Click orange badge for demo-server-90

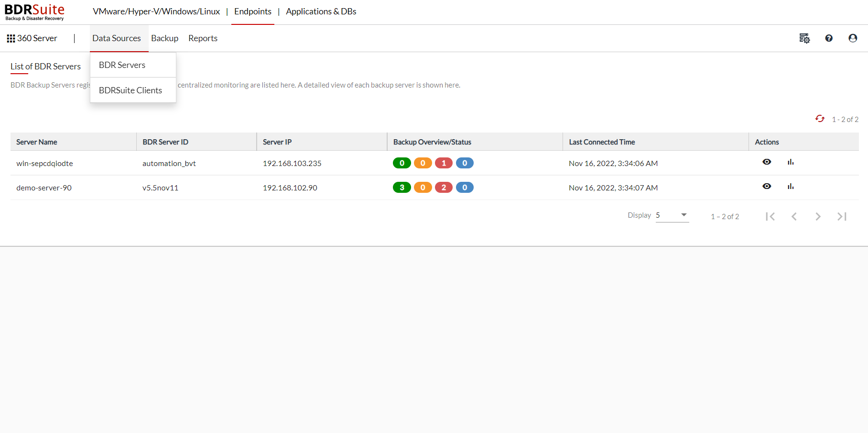click(x=423, y=188)
